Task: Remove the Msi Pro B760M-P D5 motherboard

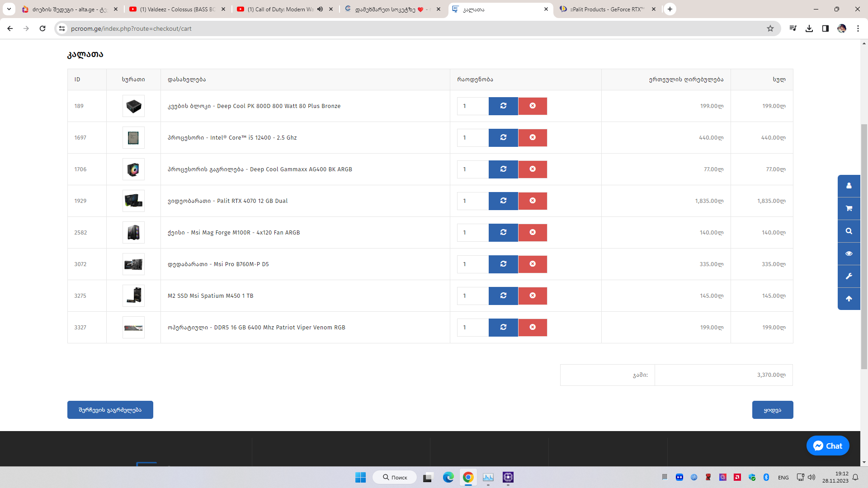Action: pyautogui.click(x=533, y=264)
